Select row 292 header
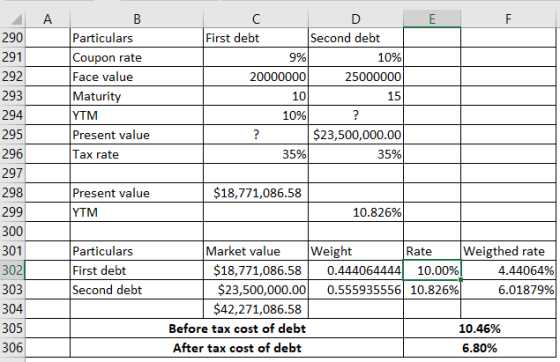The width and height of the screenshot is (560, 362). coord(12,76)
